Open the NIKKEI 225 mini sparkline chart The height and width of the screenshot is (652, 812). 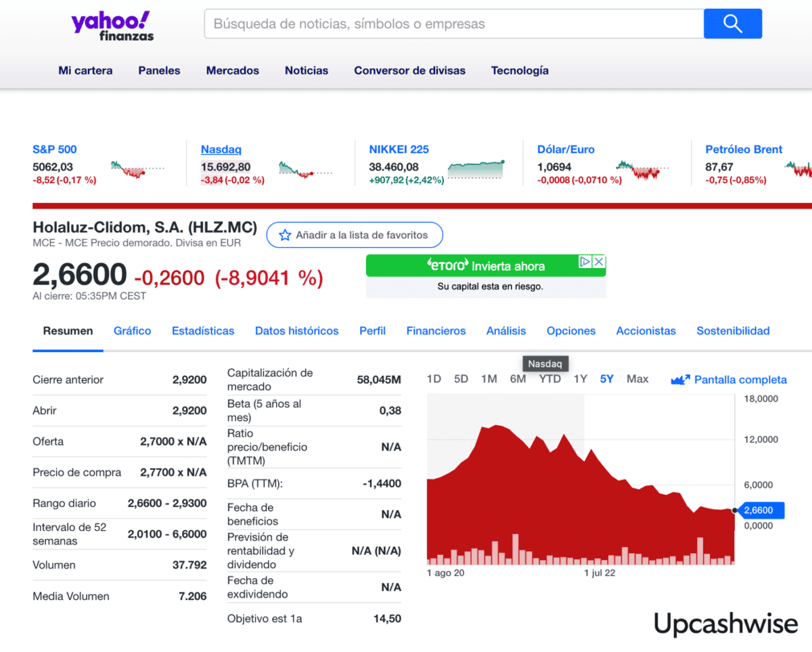(476, 169)
